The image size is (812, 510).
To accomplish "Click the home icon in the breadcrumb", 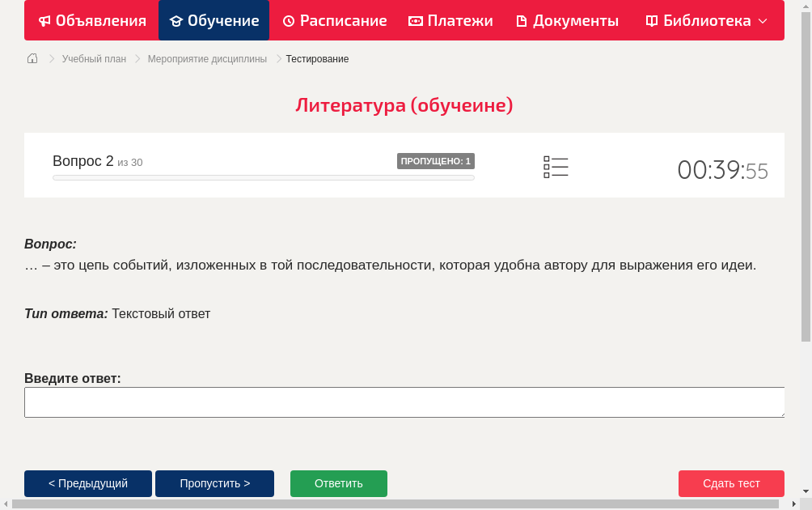I will coord(32,58).
